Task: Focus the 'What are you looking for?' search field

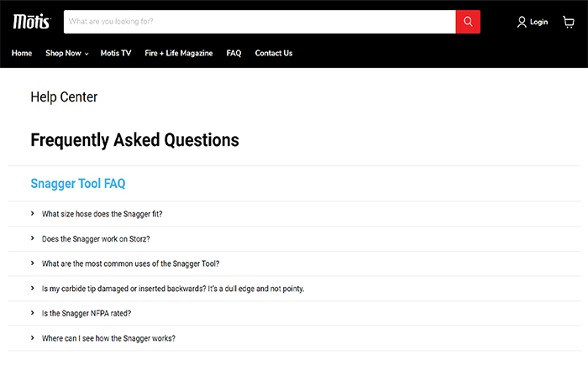Action: point(260,22)
